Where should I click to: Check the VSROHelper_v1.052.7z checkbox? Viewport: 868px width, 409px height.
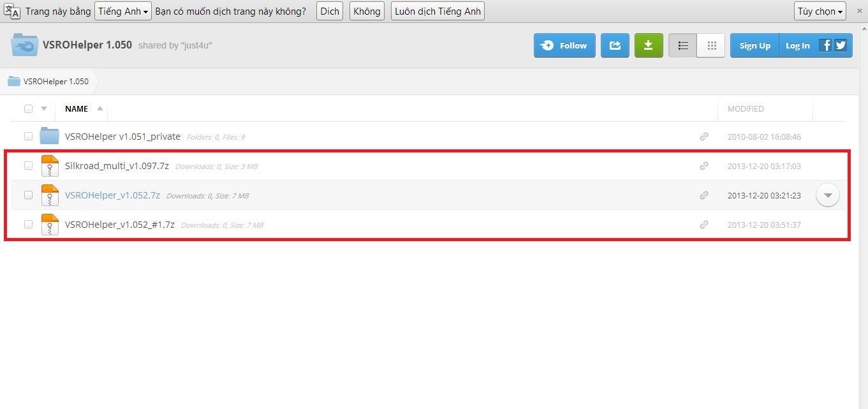point(28,195)
